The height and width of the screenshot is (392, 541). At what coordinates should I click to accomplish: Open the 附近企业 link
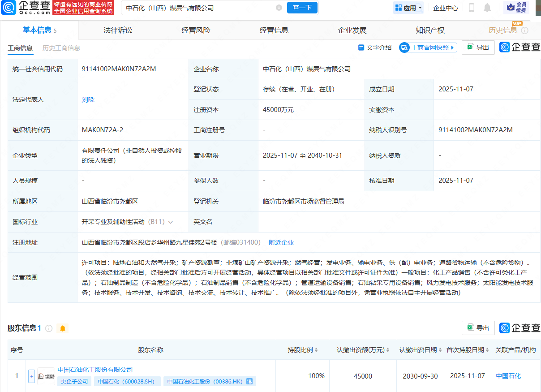click(x=281, y=242)
